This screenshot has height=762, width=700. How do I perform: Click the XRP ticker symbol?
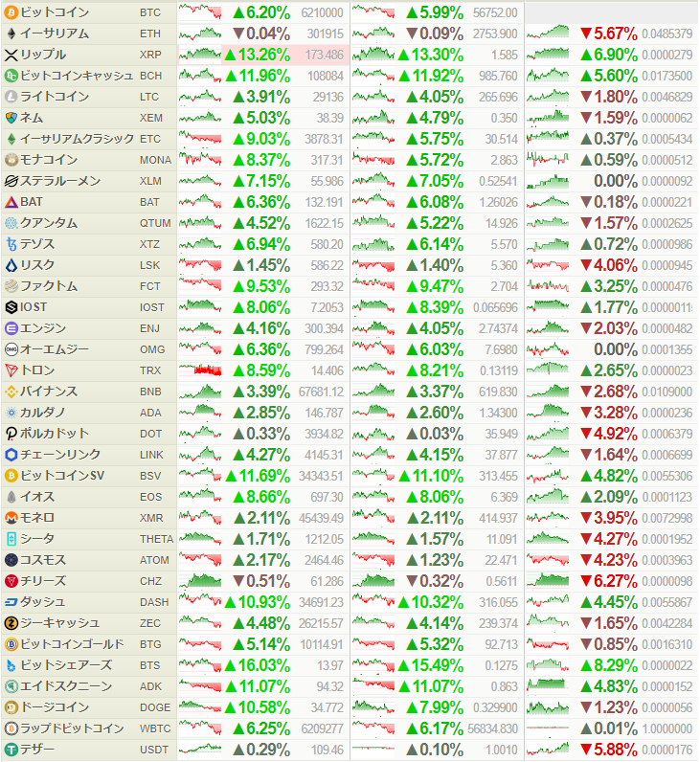point(151,55)
